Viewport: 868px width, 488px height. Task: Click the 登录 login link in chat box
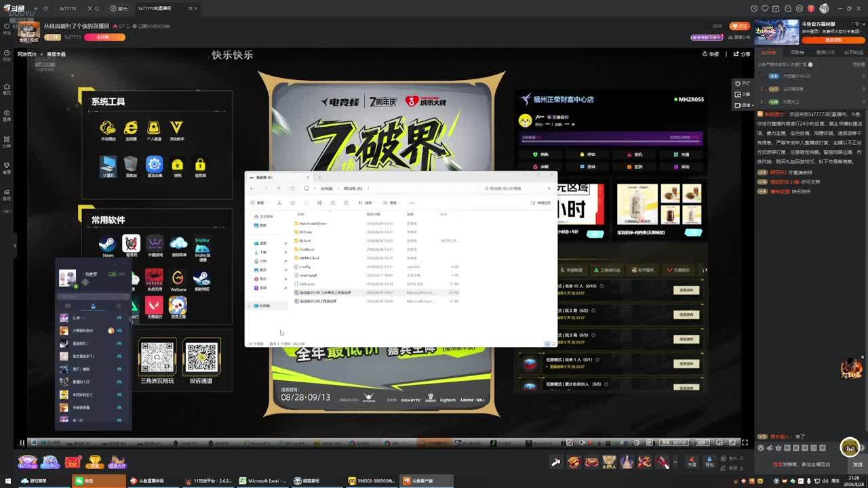776,465
